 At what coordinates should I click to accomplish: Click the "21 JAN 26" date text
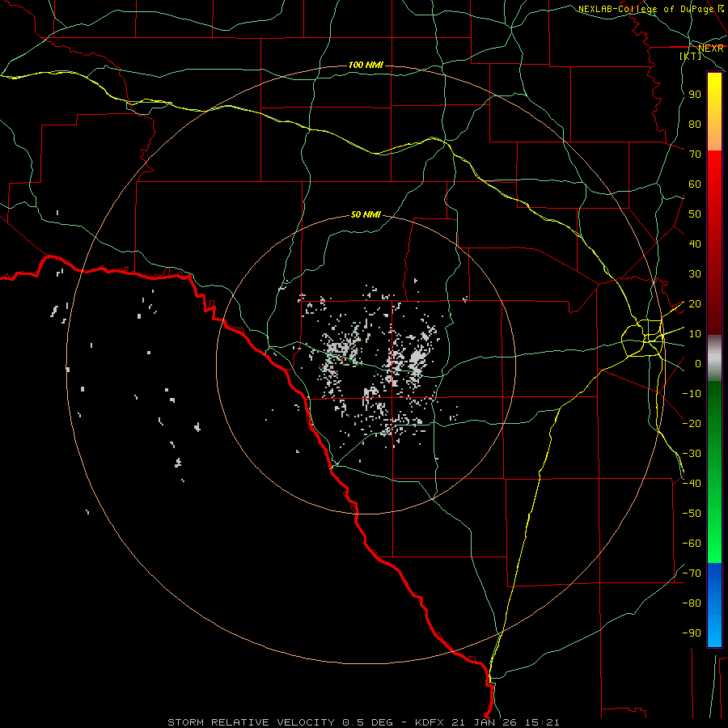(x=485, y=722)
